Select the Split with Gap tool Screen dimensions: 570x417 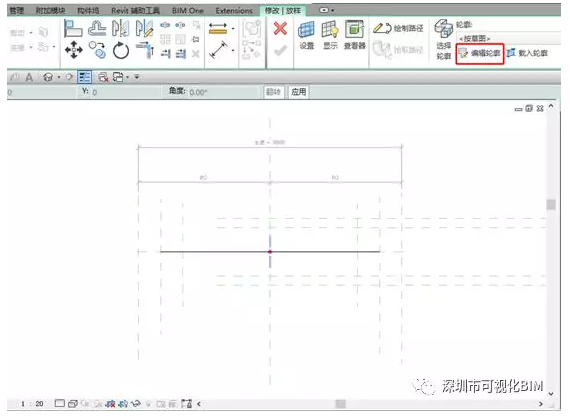pyautogui.click(x=180, y=25)
